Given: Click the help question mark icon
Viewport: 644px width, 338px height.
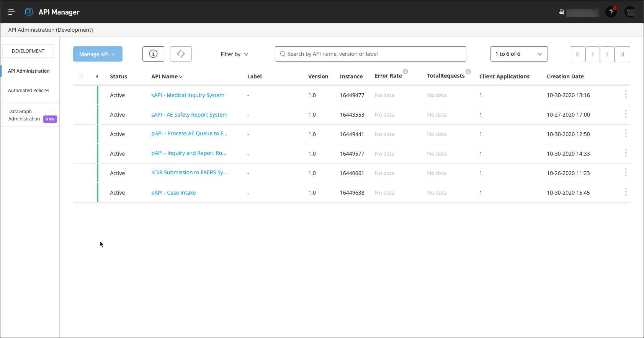Looking at the screenshot, I should [611, 12].
